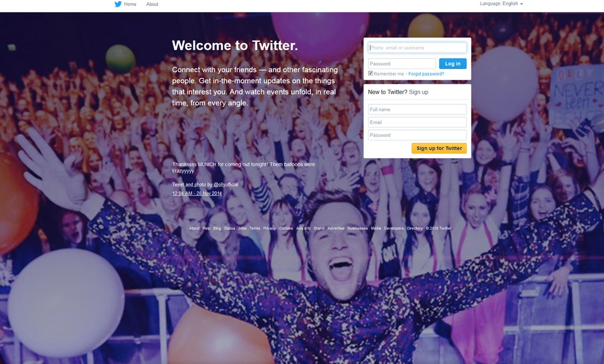Select the Email signup field

(417, 122)
